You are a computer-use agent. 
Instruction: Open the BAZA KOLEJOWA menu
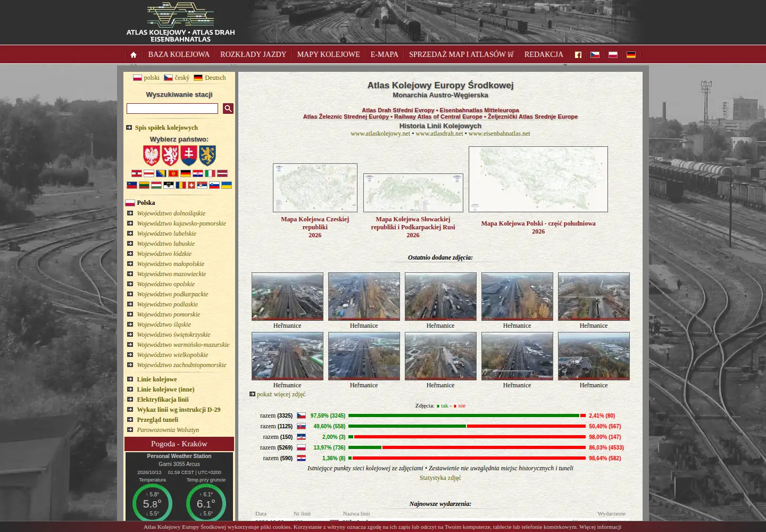pyautogui.click(x=179, y=54)
